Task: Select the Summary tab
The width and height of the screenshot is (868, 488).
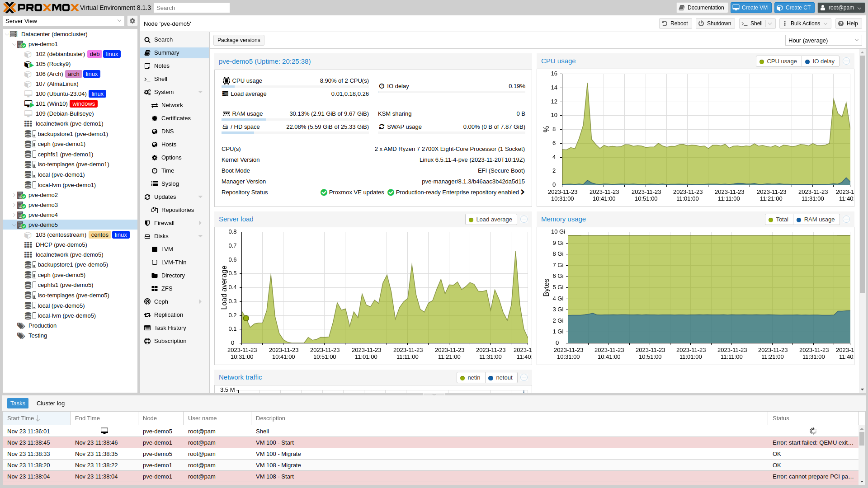Action: 167,52
